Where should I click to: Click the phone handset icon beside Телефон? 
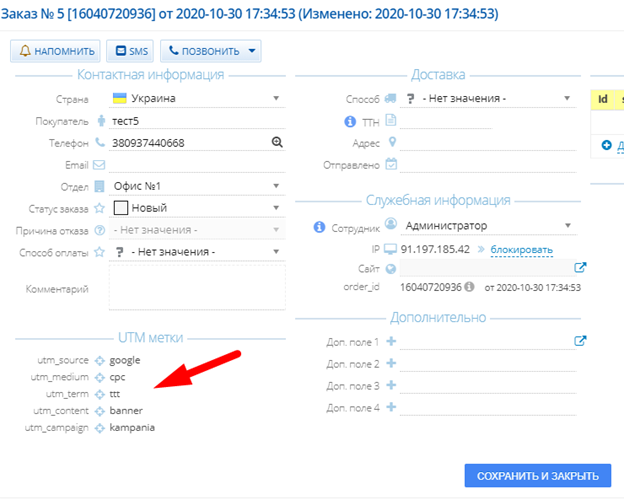click(100, 142)
